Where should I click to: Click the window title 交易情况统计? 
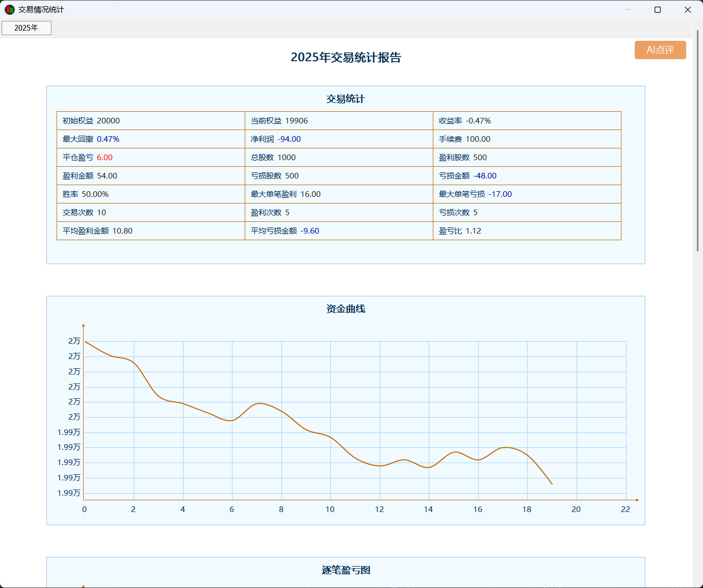coord(41,10)
